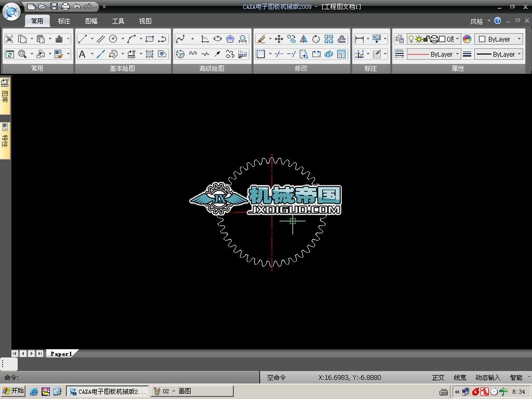The height and width of the screenshot is (399, 532).
Task: Select the Arc drawing tool
Action: [131, 39]
